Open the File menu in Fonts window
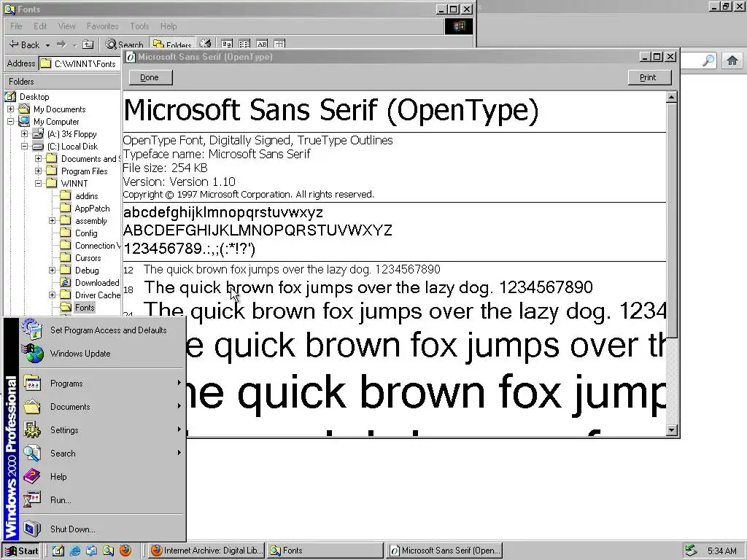Screen dimensions: 747x560 [x=16, y=26]
